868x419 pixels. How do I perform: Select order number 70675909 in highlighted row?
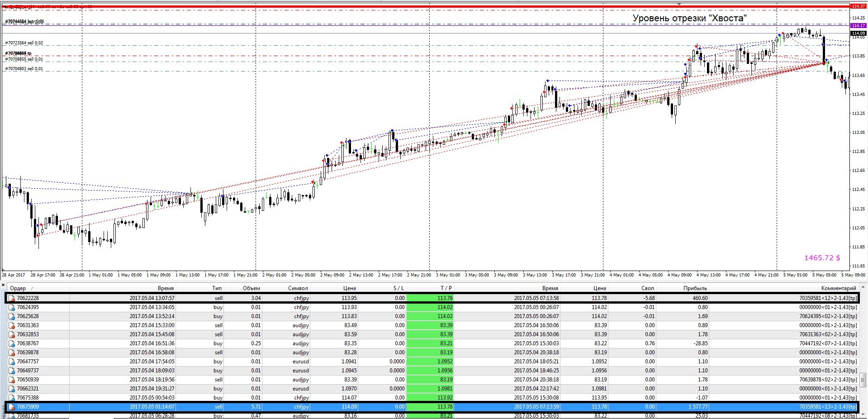coord(28,407)
